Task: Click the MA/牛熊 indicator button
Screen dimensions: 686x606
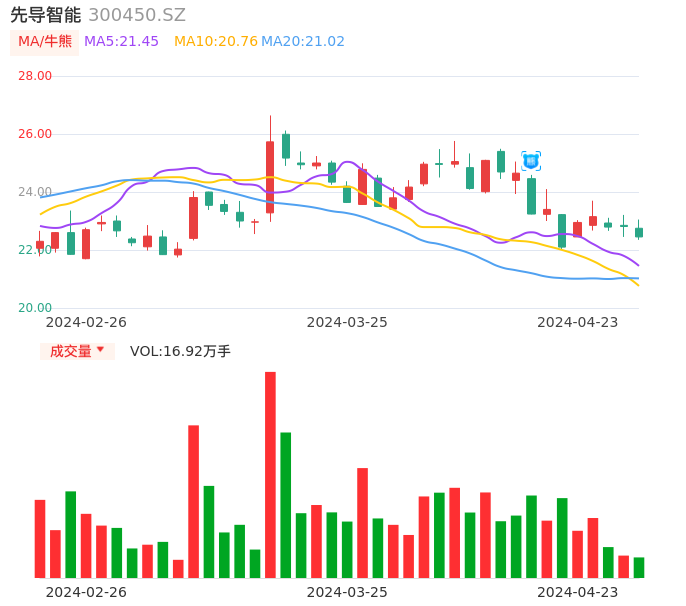Action: click(45, 42)
